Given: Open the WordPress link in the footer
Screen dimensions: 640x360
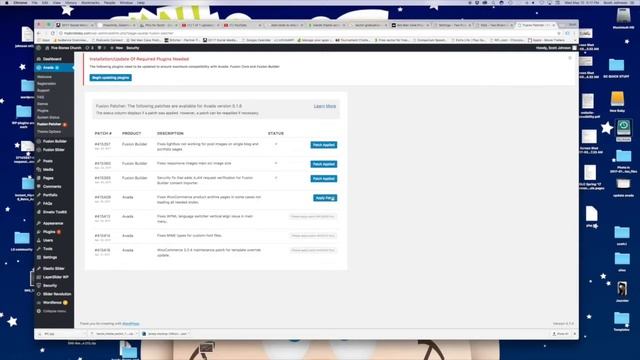Looking at the screenshot, I should tap(131, 324).
